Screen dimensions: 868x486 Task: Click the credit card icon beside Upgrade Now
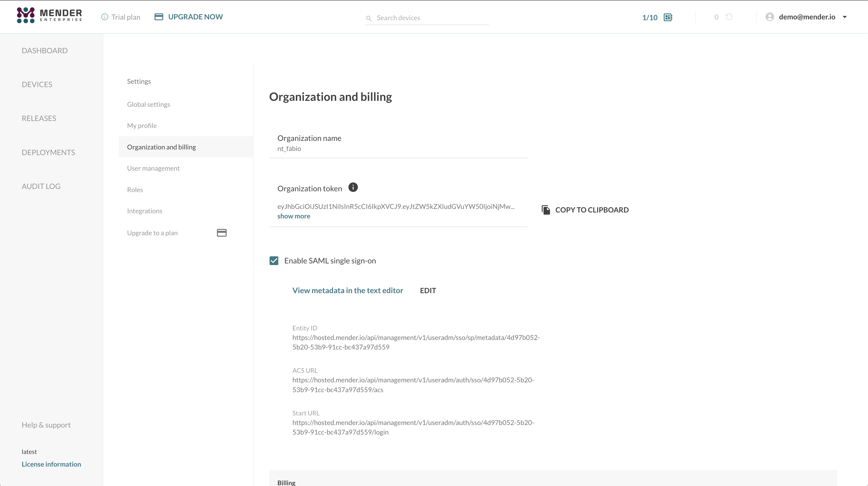pos(159,17)
